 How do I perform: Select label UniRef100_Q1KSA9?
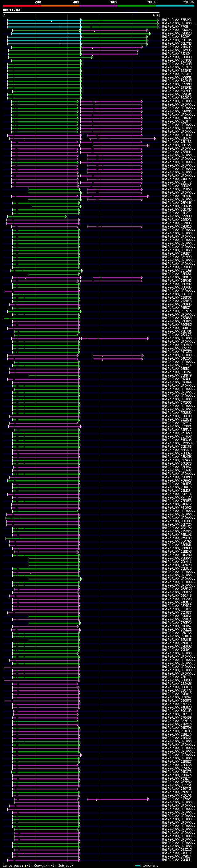[x=176, y=47]
